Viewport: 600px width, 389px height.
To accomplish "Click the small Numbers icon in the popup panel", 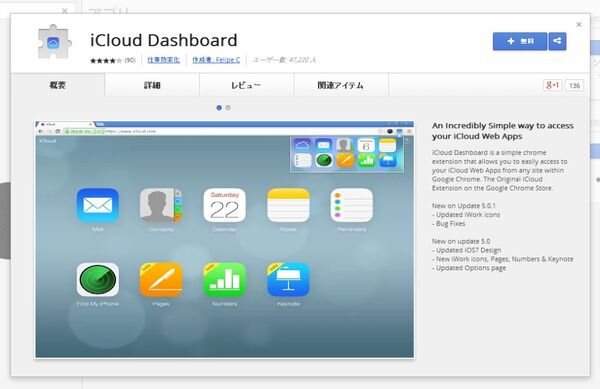I will point(366,160).
